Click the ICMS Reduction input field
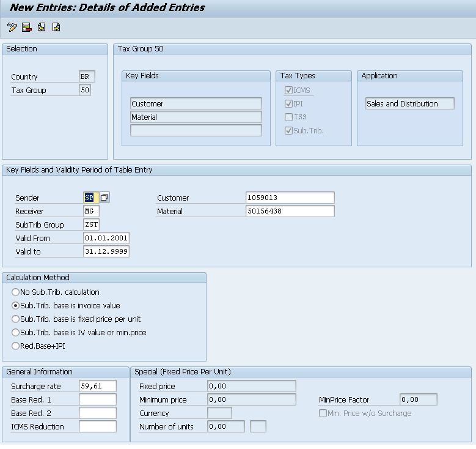The width and height of the screenshot is (476, 449). pos(97,427)
